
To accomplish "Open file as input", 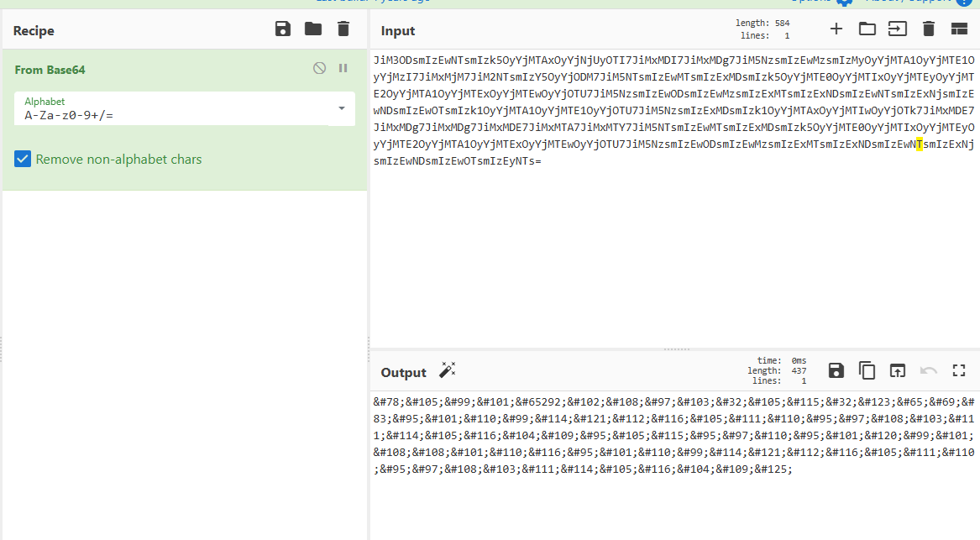I will [898, 29].
